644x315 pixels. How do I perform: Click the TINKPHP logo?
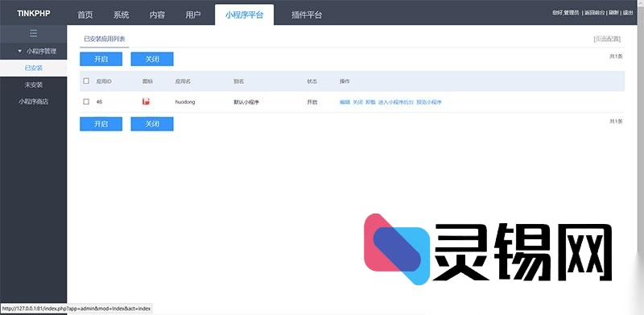34,14
